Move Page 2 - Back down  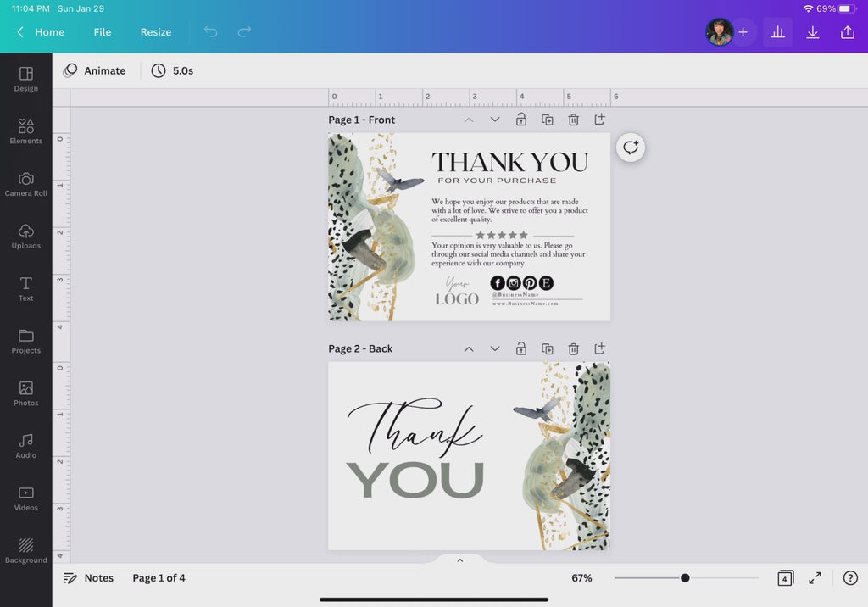coord(495,348)
